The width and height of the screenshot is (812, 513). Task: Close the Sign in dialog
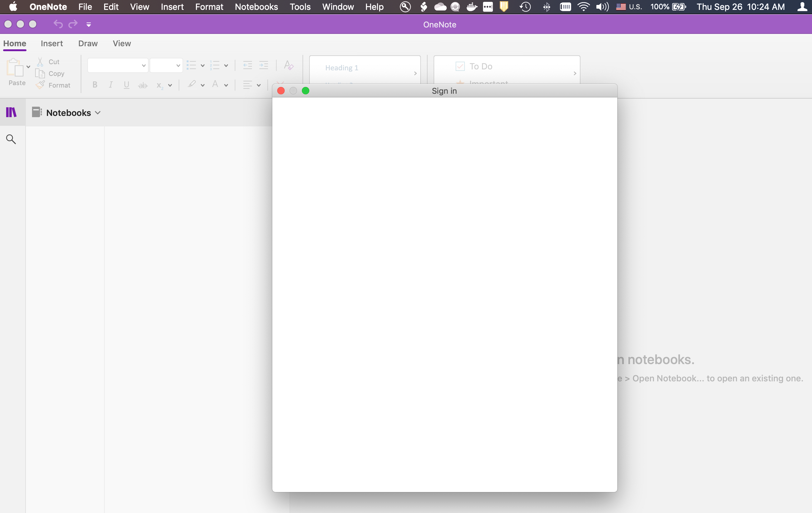click(281, 91)
